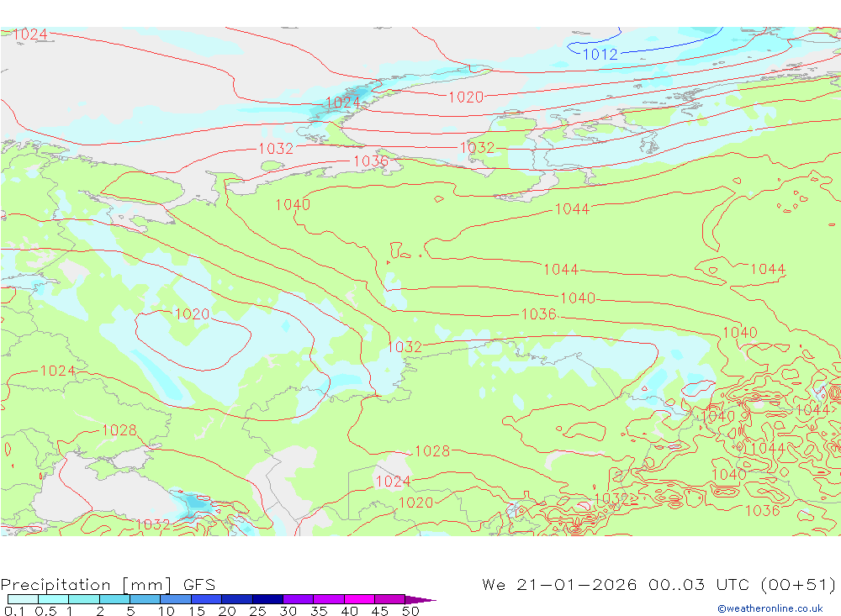841x616 pixels.
Task: Click legend tick label '2'
Action: pyautogui.click(x=100, y=611)
